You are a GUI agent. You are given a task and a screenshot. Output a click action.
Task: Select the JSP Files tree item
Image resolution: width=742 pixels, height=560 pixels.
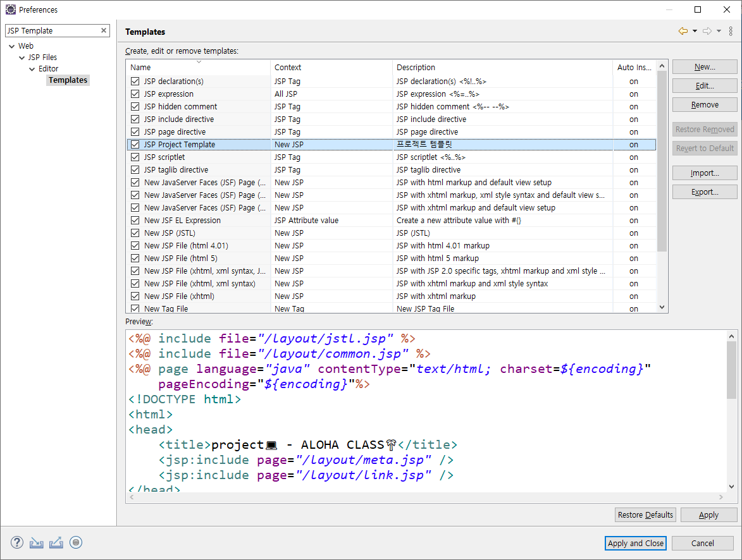click(x=42, y=58)
